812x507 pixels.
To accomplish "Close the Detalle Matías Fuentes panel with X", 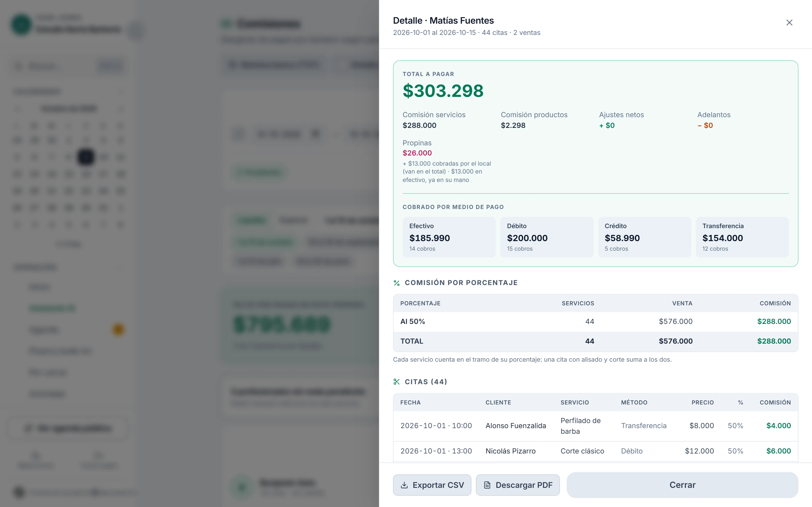I will click(x=789, y=23).
